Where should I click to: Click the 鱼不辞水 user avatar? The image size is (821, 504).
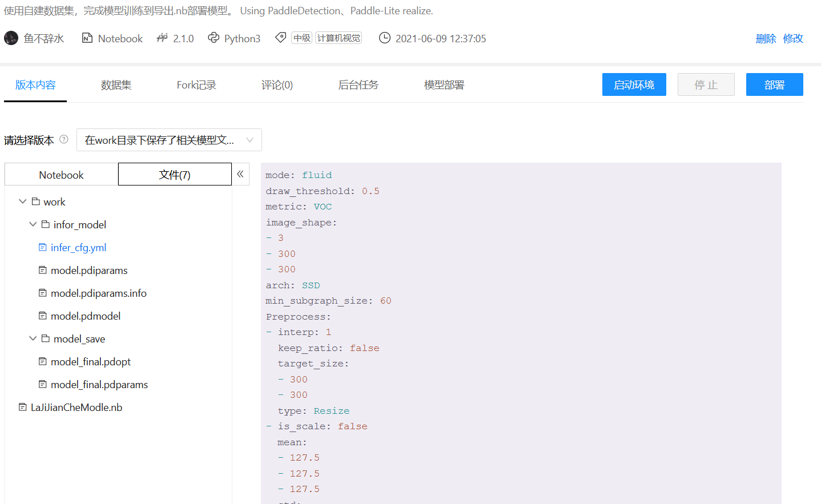pos(11,38)
